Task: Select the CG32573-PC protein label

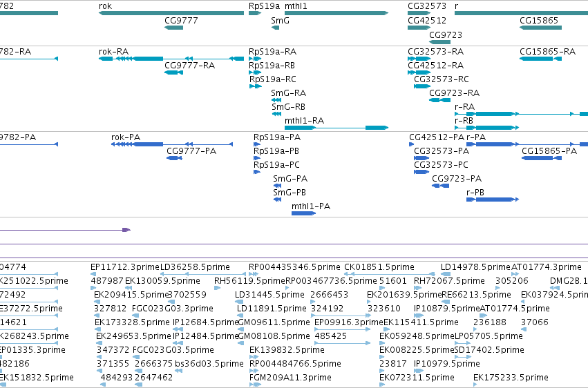Action: click(x=442, y=165)
